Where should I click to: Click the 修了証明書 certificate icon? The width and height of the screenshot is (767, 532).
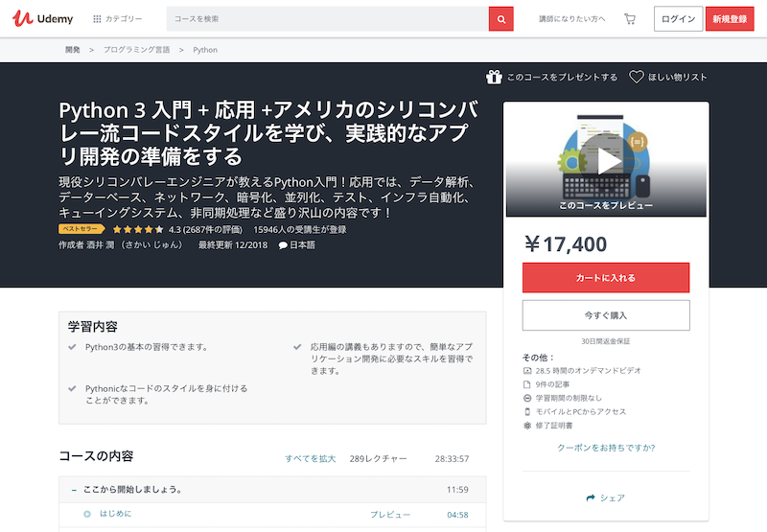(527, 426)
